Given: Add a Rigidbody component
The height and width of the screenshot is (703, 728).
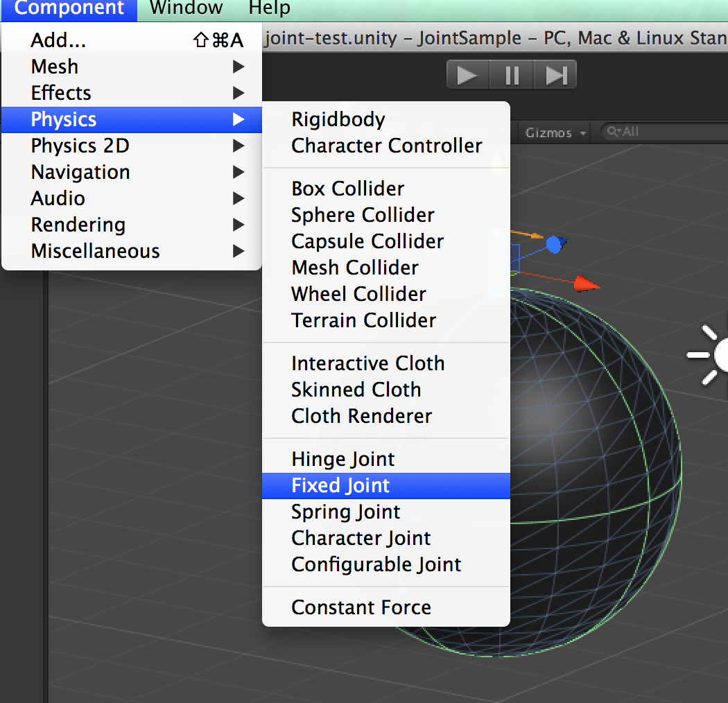Looking at the screenshot, I should tap(385, 120).
